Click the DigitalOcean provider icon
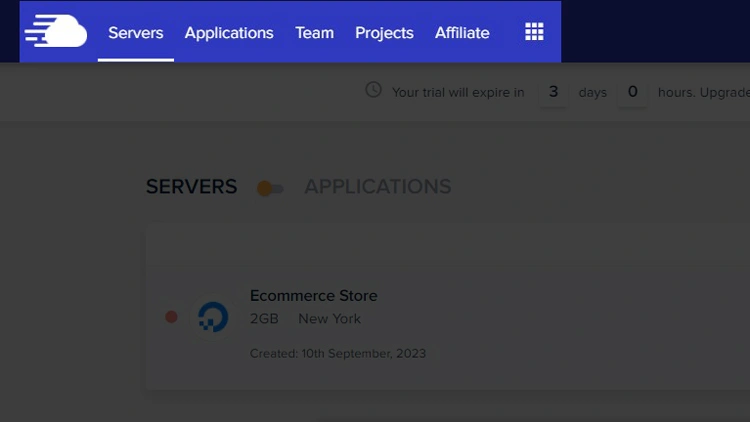This screenshot has width=750, height=422. click(x=212, y=317)
